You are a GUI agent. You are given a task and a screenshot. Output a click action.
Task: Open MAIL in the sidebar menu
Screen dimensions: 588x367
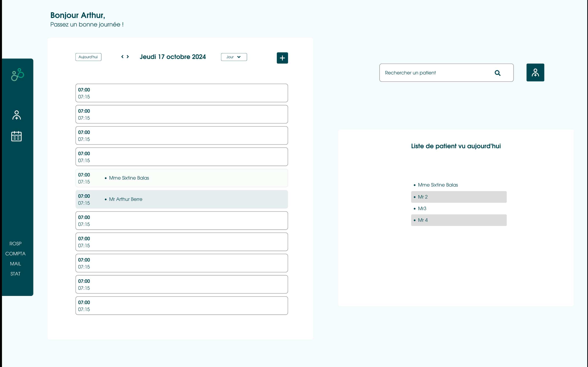pos(15,264)
